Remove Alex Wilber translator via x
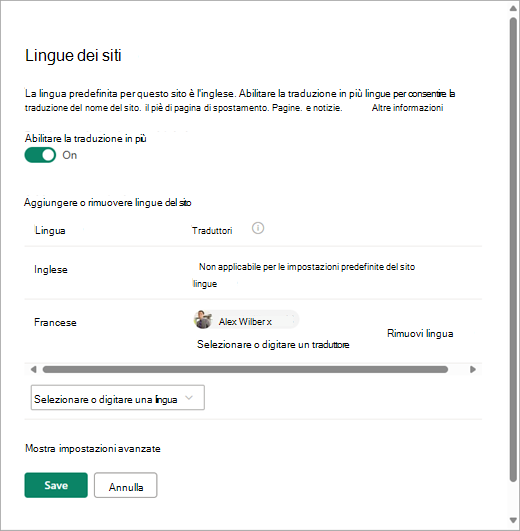The image size is (520, 531). [x=269, y=322]
